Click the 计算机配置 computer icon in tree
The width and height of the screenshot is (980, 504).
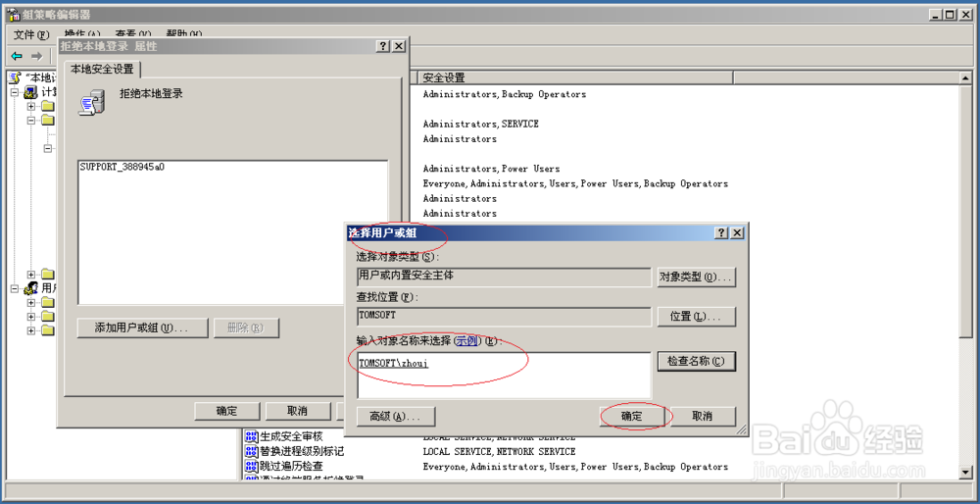pos(30,92)
